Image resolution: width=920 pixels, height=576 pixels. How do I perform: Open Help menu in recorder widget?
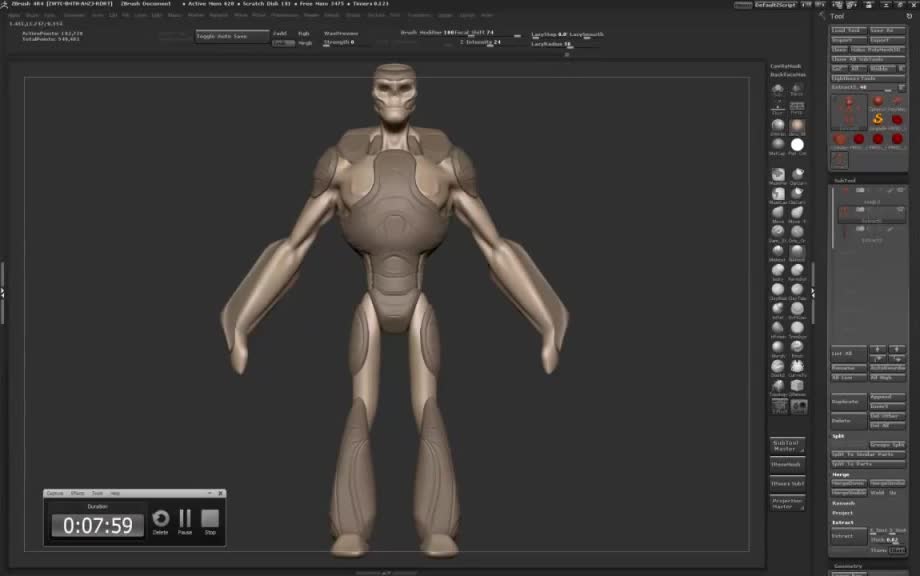pyautogui.click(x=115, y=493)
